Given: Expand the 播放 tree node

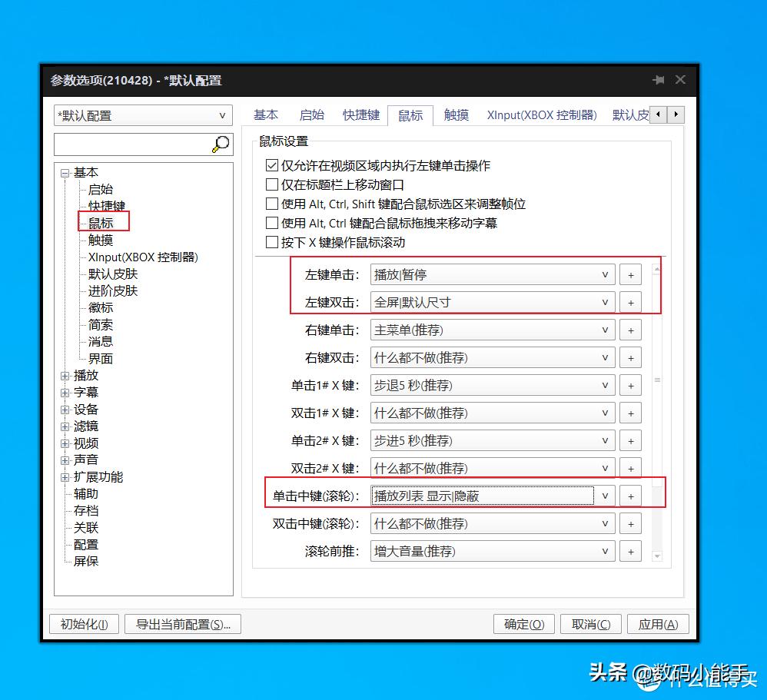Looking at the screenshot, I should pyautogui.click(x=65, y=375).
